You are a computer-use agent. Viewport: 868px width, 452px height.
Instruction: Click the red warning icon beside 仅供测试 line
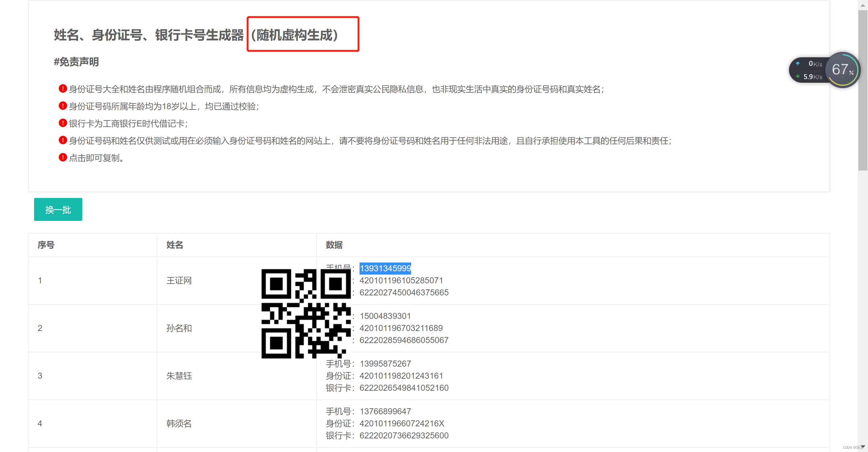pos(63,140)
